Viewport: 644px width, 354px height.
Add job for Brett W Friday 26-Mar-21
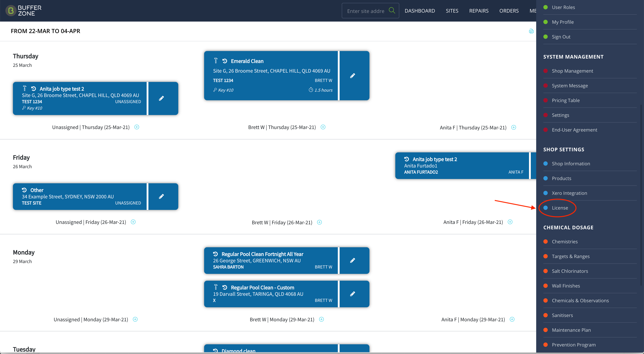[319, 222]
